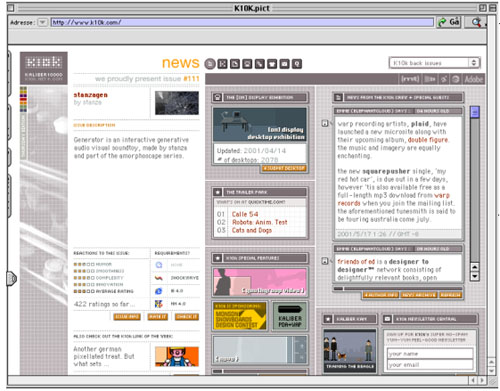Click the Rate It button

158,317
